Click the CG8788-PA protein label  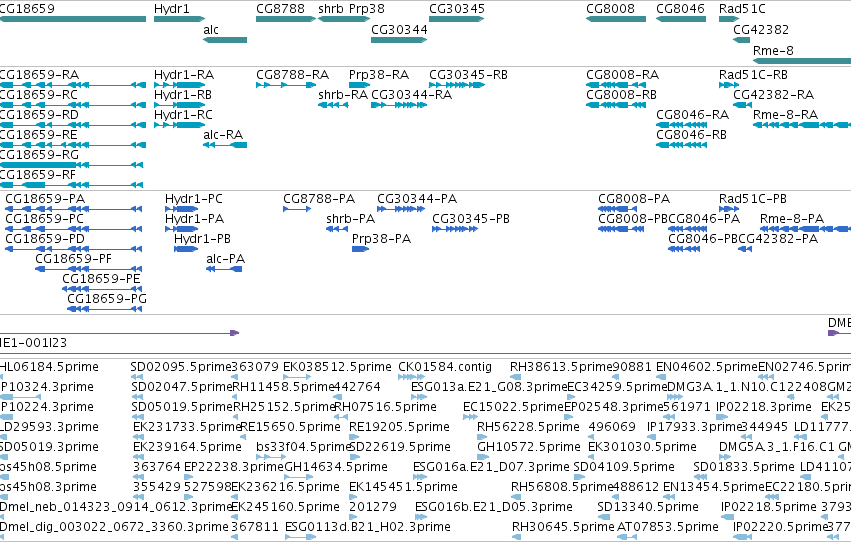[319, 199]
